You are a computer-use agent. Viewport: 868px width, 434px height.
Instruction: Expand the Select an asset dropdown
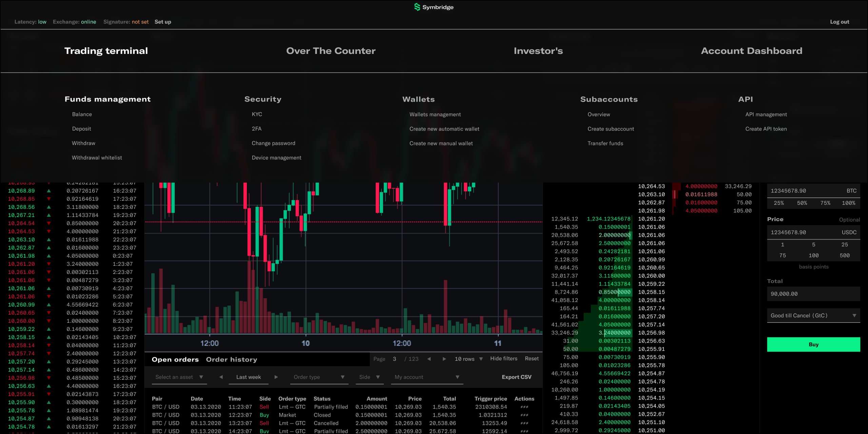point(179,377)
